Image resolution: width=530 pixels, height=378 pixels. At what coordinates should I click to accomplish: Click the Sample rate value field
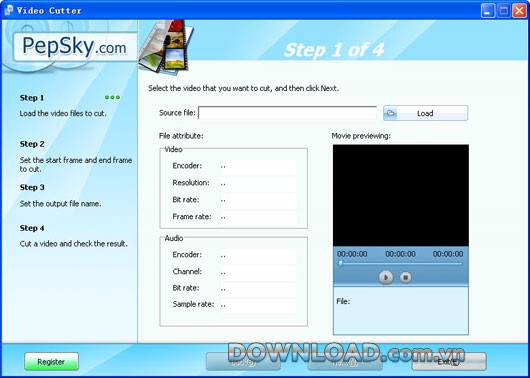point(258,305)
